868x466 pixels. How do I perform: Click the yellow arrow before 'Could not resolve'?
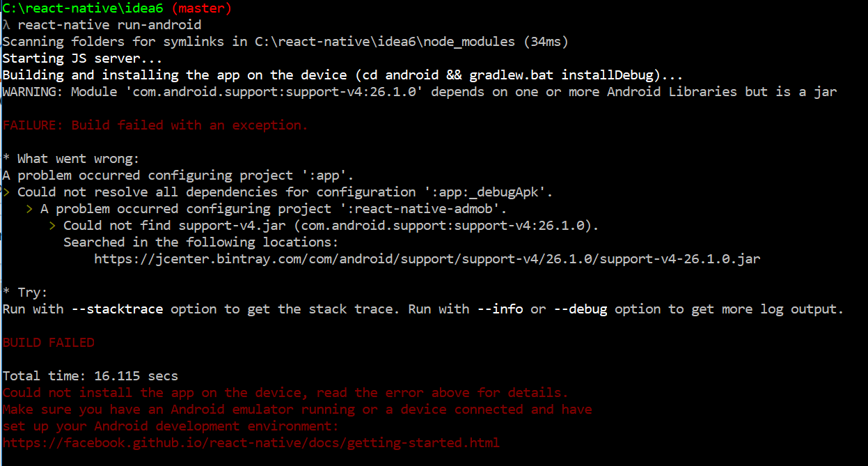point(6,192)
